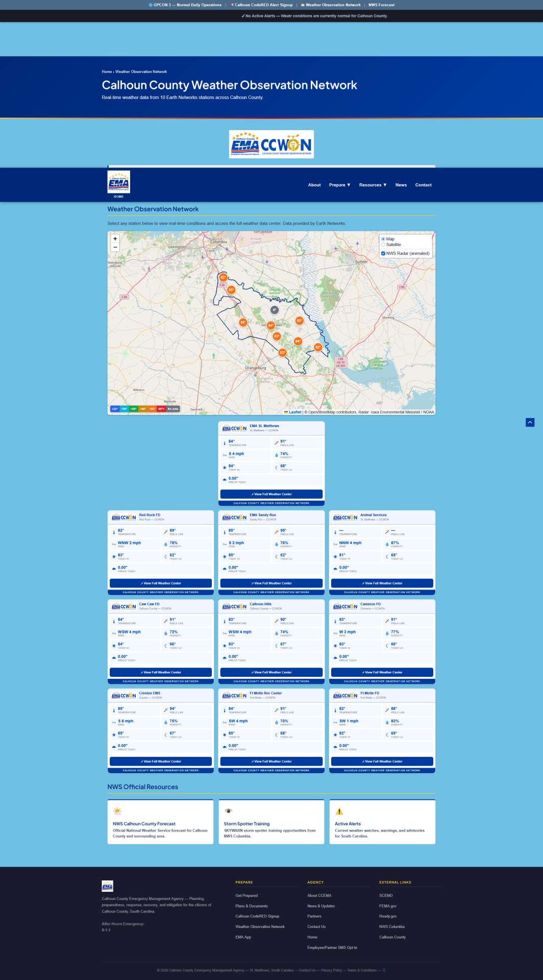The width and height of the screenshot is (543, 980).
Task: Open the Contact menu item
Action: click(424, 185)
